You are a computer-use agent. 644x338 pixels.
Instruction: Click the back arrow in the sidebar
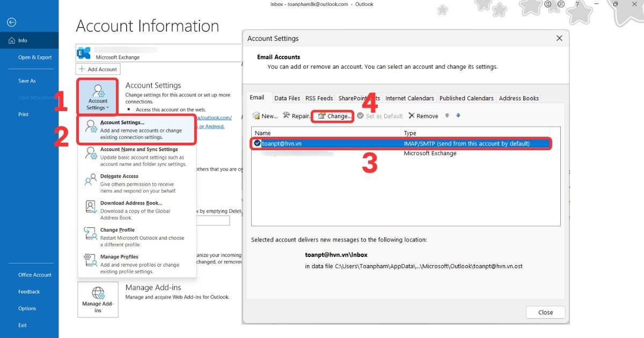[11, 22]
